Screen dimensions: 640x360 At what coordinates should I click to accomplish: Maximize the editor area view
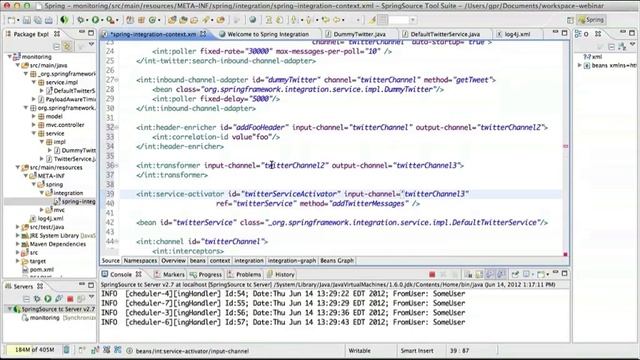tap(564, 33)
